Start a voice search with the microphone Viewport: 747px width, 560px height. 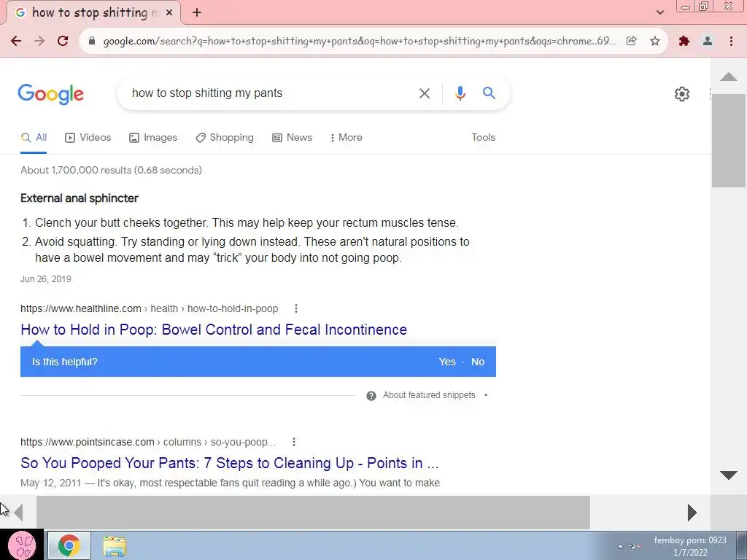(460, 93)
